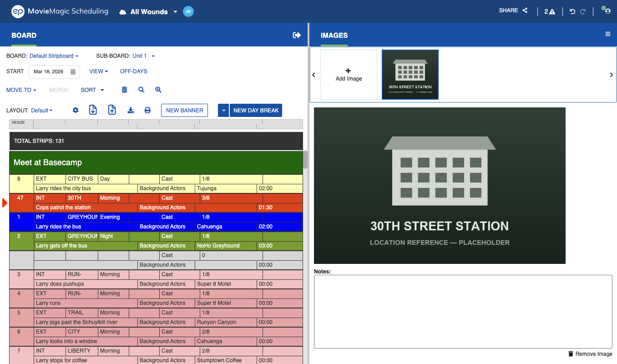The height and width of the screenshot is (364, 617).
Task: Open the Images panel hamburger menu
Action: point(607,34)
